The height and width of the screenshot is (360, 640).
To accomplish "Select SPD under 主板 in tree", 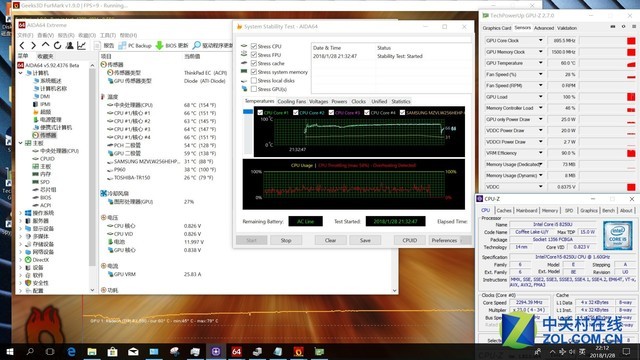I will (x=41, y=182).
